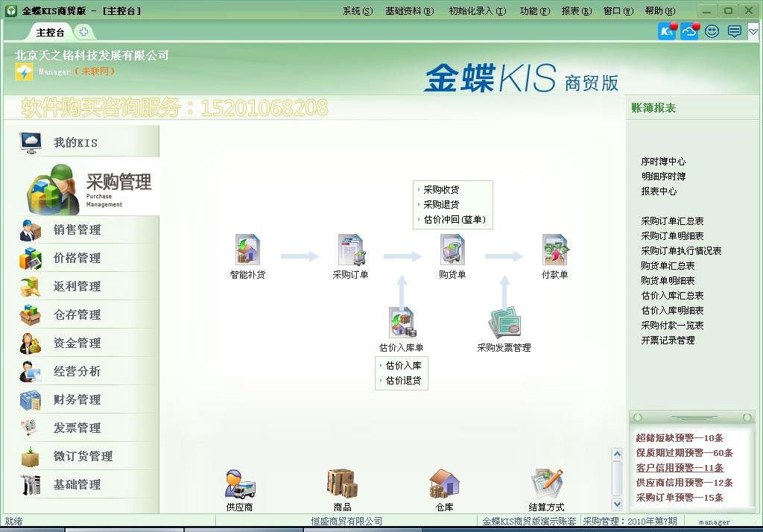Click the smiley feedback icon

tap(711, 31)
